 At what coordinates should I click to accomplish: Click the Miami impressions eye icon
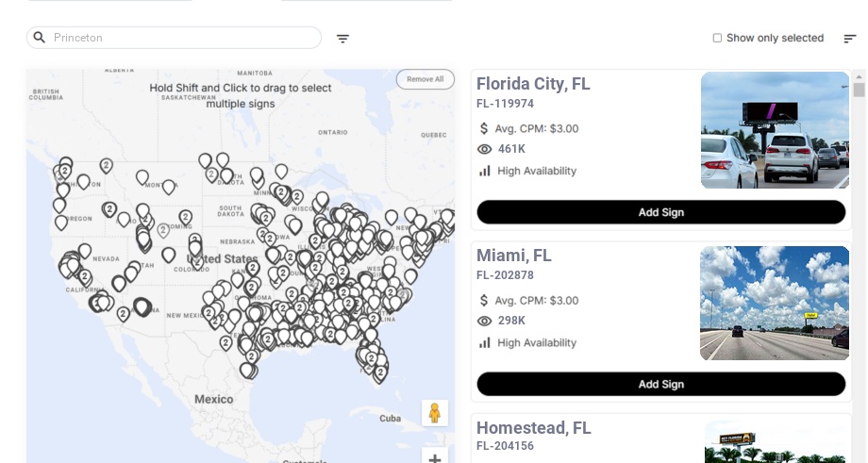click(485, 321)
